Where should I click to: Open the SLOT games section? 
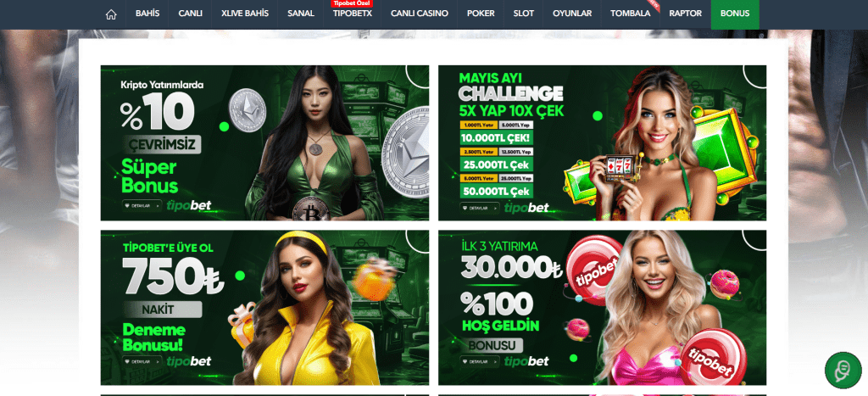(x=524, y=14)
